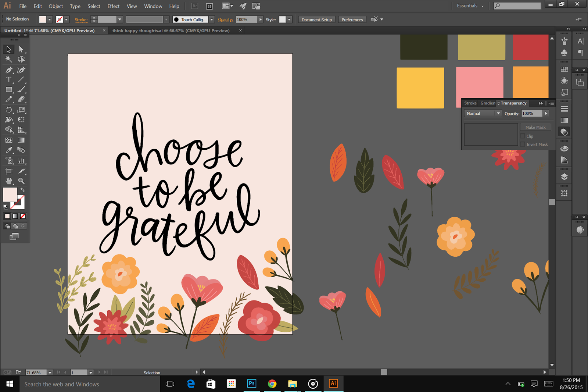Switch to Draw Normal mode

[7, 226]
